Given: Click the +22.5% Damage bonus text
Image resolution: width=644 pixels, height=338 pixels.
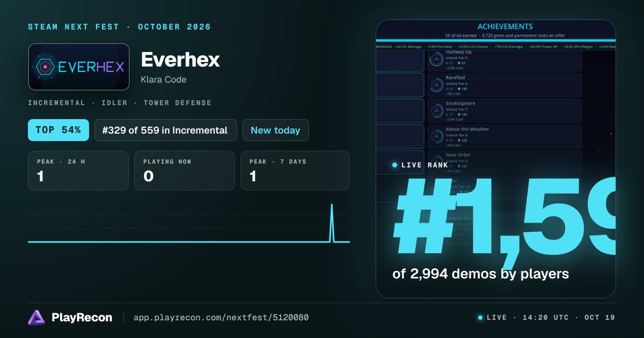Looking at the screenshot, I should coord(408,47).
